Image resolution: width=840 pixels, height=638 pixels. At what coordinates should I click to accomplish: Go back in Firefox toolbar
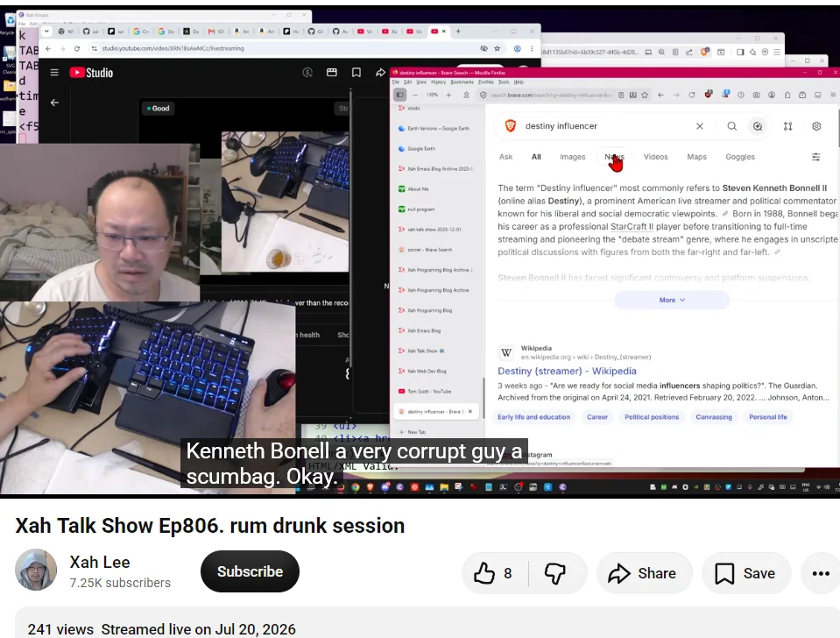pyautogui.click(x=661, y=95)
